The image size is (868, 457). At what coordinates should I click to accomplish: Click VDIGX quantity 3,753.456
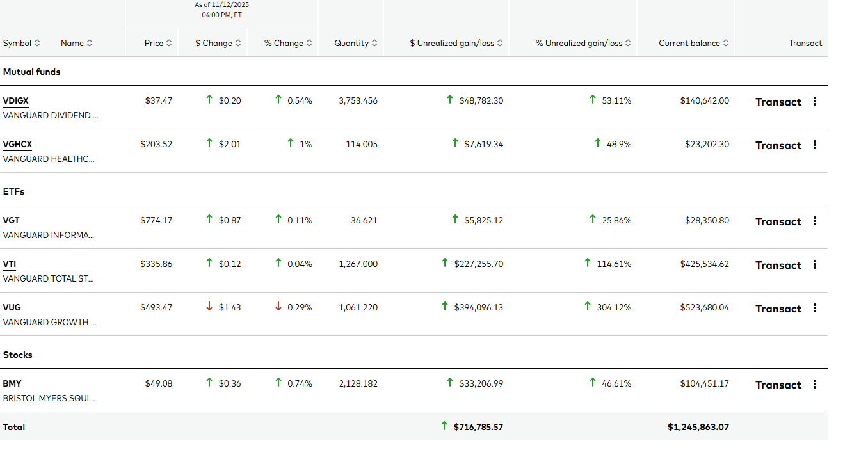(358, 100)
